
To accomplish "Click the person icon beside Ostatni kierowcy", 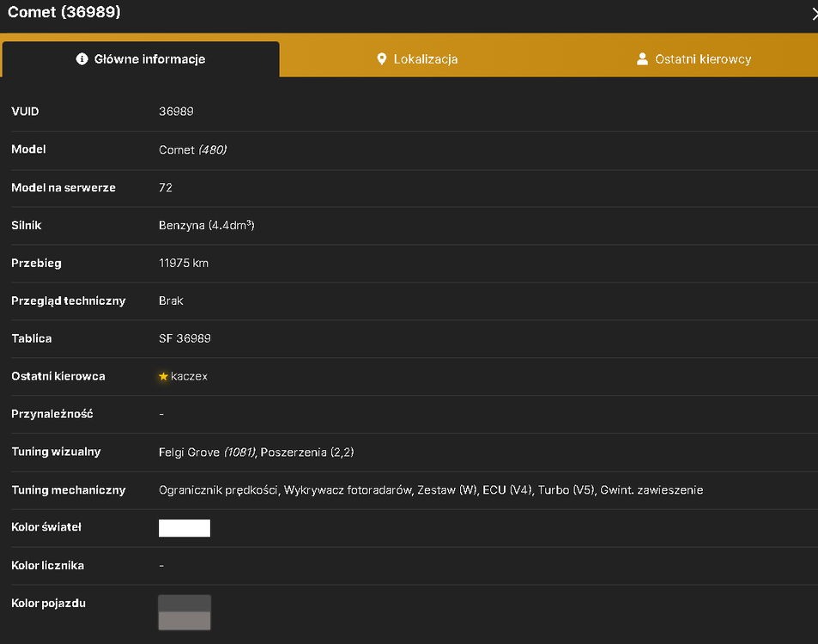I will coord(642,59).
